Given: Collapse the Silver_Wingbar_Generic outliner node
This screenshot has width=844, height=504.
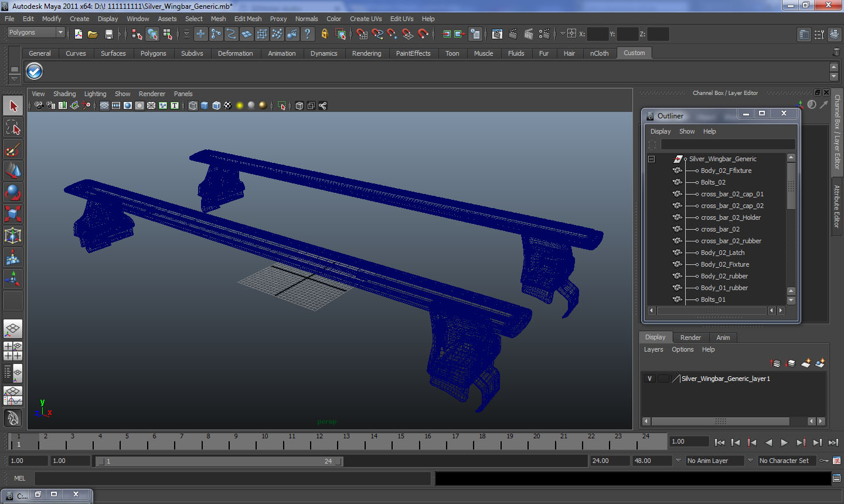Looking at the screenshot, I should click(x=651, y=159).
